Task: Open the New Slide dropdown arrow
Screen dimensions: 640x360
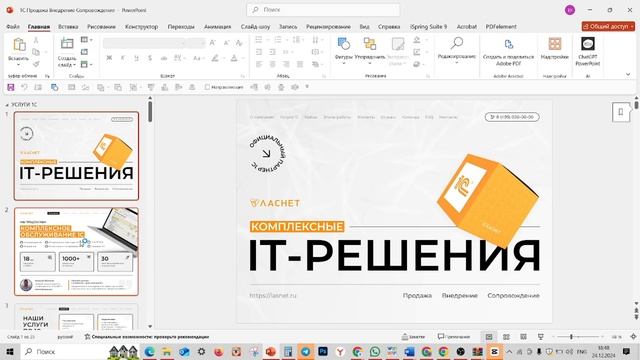Action: tap(75, 65)
